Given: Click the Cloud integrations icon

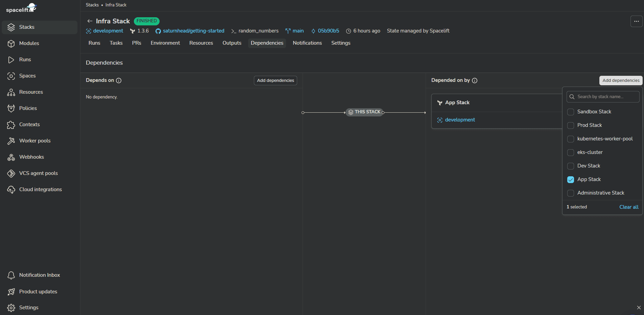Looking at the screenshot, I should pos(11,189).
